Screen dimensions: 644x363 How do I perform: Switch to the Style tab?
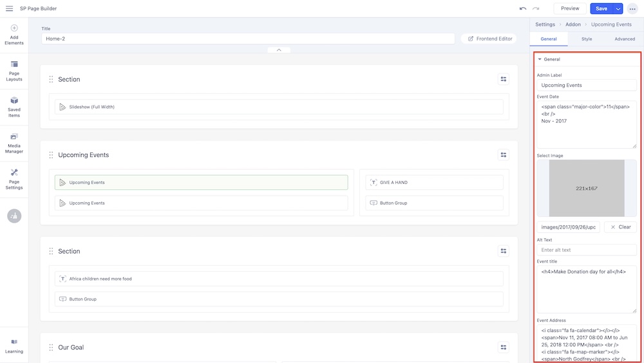coord(587,39)
